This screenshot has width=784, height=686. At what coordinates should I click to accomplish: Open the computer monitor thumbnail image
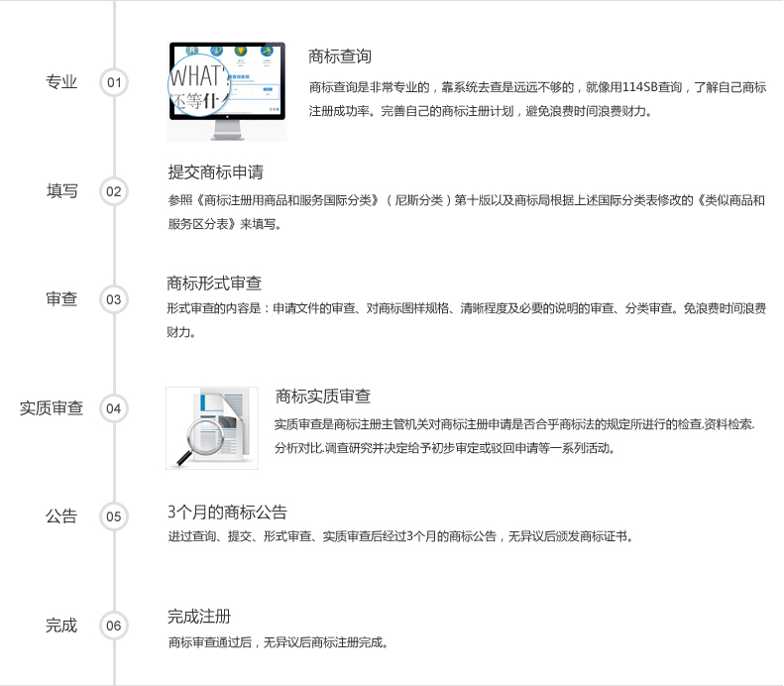click(x=227, y=91)
